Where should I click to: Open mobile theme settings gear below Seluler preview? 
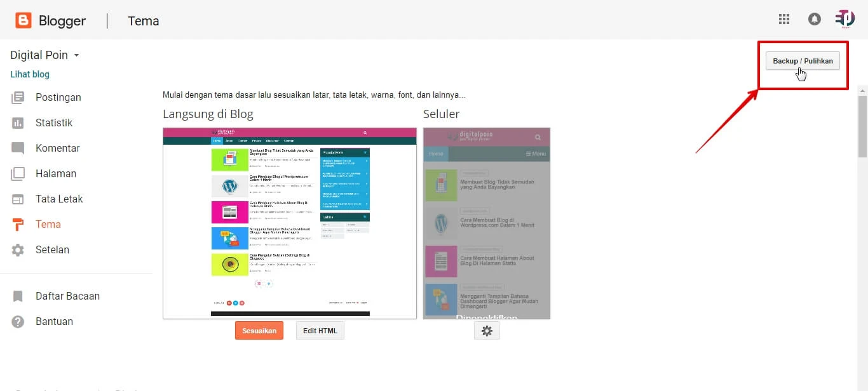tap(487, 330)
